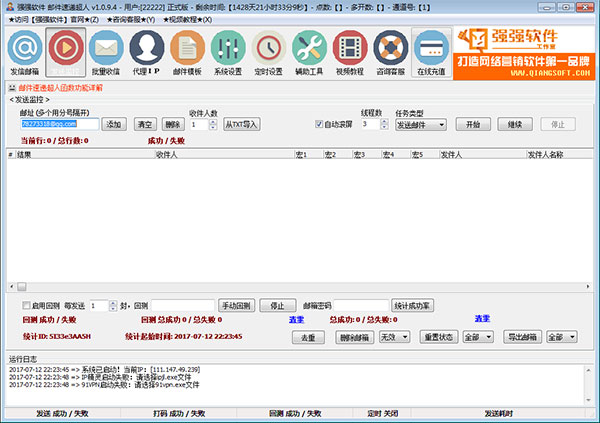600x423 pixels.
Task: Open the 代理IP proxy icon
Action: 147,52
